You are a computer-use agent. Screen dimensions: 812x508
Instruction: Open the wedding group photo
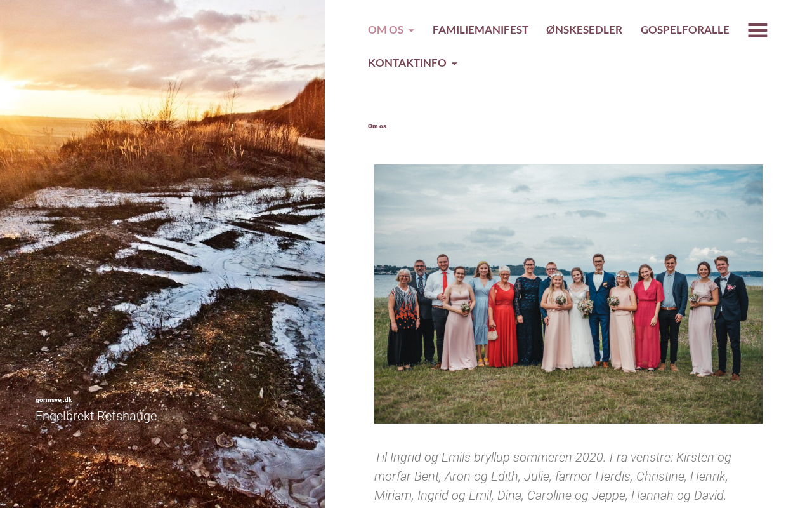click(568, 294)
